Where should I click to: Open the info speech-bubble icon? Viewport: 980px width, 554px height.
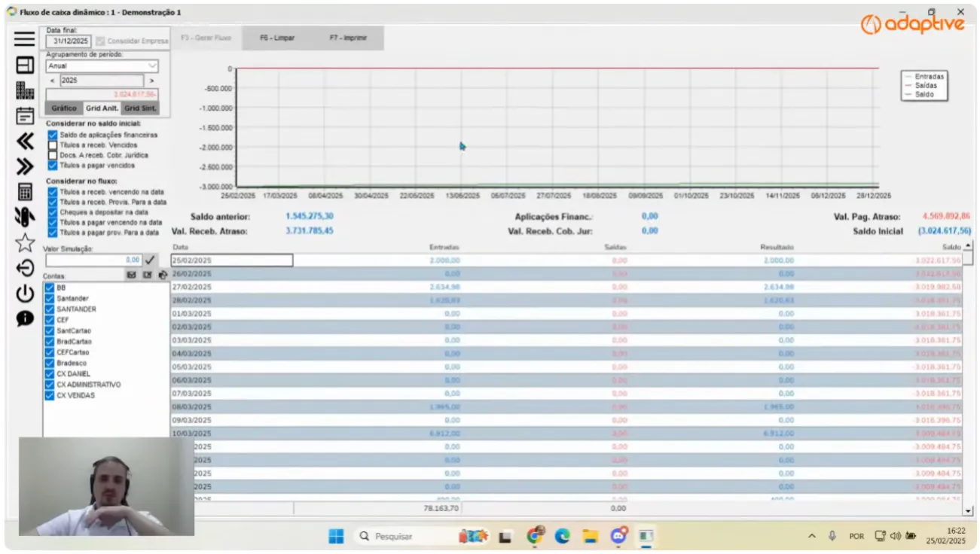pos(25,318)
